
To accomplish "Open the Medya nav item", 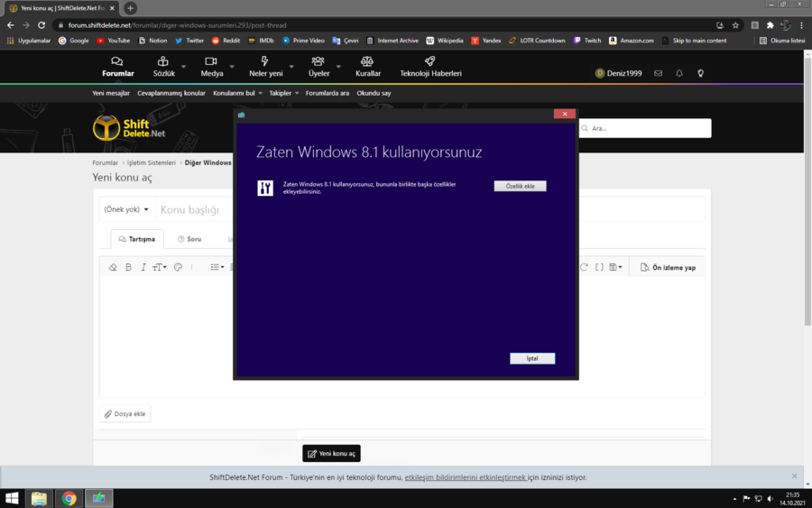I will pyautogui.click(x=212, y=68).
